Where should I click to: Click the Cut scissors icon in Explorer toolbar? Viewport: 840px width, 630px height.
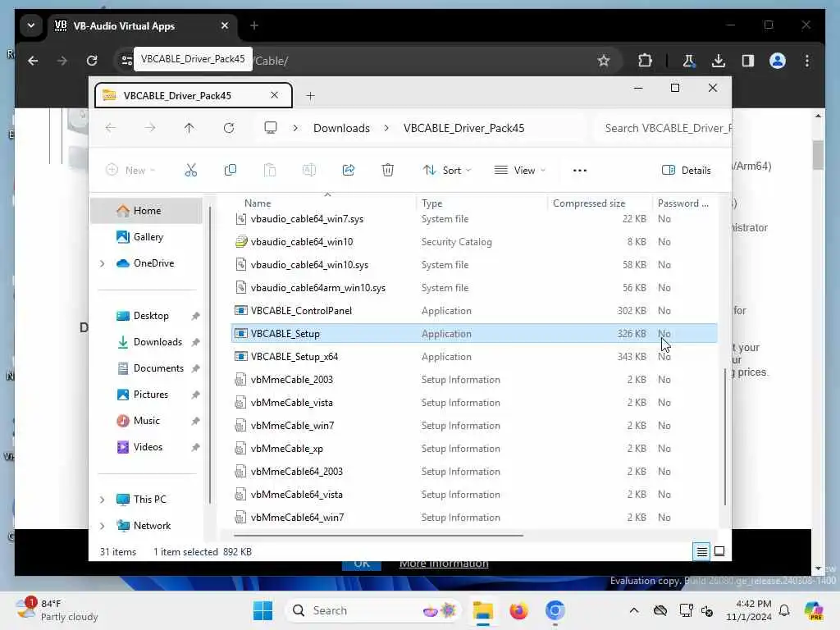190,171
